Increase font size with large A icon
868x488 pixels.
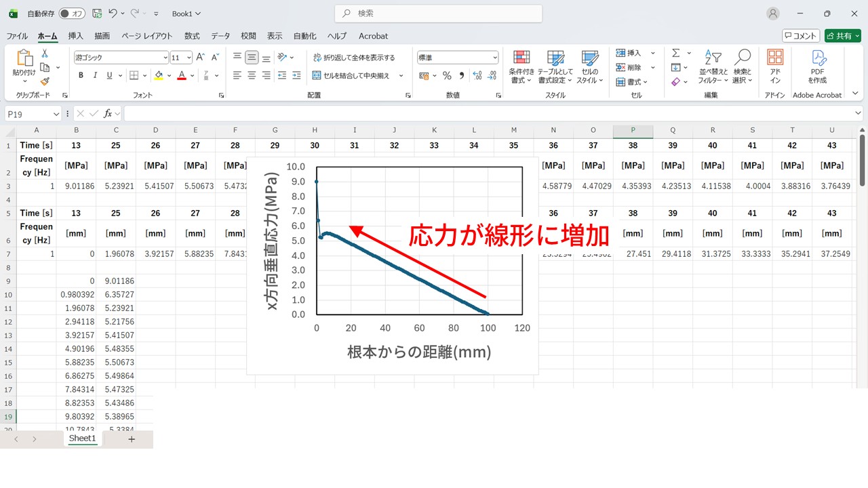(201, 58)
